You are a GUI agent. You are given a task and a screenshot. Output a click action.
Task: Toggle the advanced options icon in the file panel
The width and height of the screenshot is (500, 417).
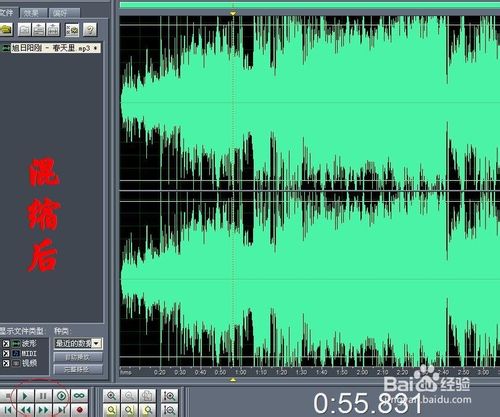tap(72, 30)
